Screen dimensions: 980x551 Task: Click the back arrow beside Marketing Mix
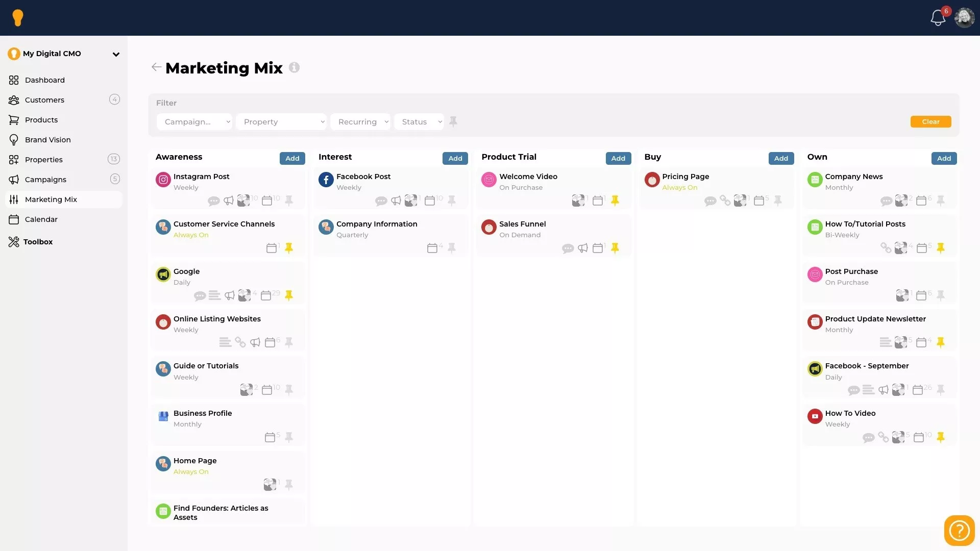[x=156, y=67]
